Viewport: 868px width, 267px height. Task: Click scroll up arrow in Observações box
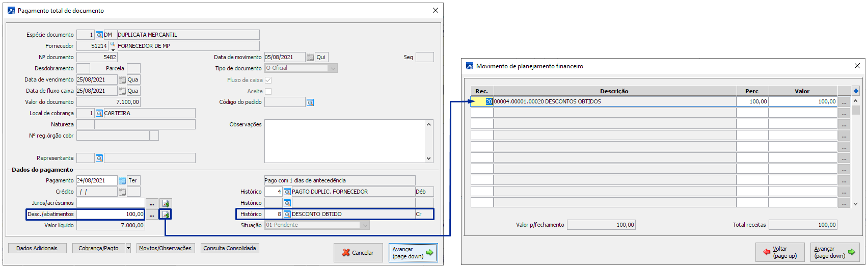[x=428, y=124]
